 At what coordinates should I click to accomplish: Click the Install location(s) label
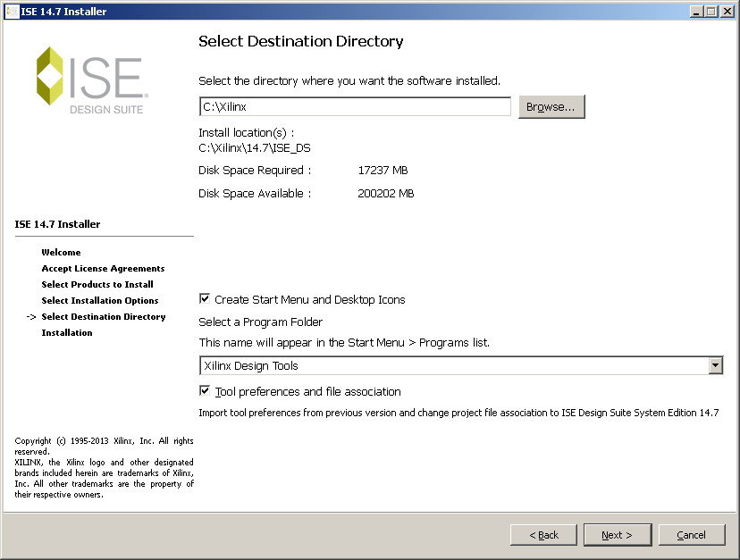pos(247,133)
